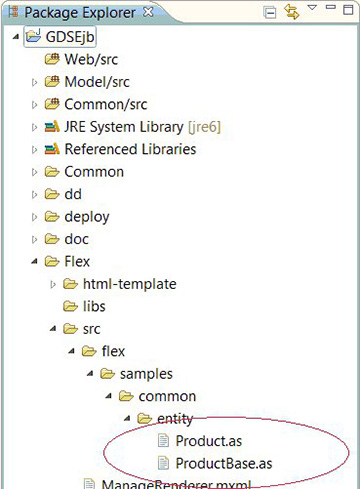Click the deploy folder icon
The width and height of the screenshot is (360, 489).
(52, 216)
